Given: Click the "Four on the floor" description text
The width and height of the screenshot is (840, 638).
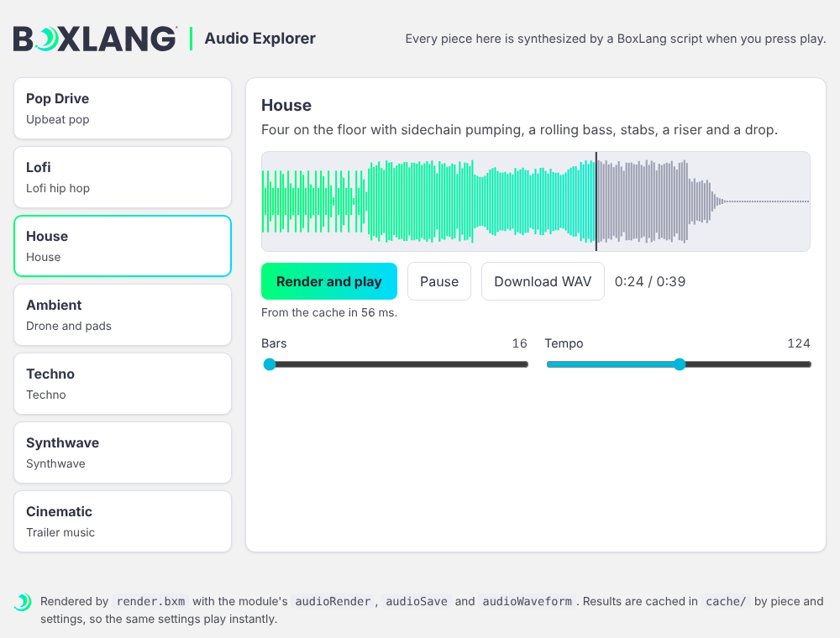Looking at the screenshot, I should pyautogui.click(x=520, y=130).
